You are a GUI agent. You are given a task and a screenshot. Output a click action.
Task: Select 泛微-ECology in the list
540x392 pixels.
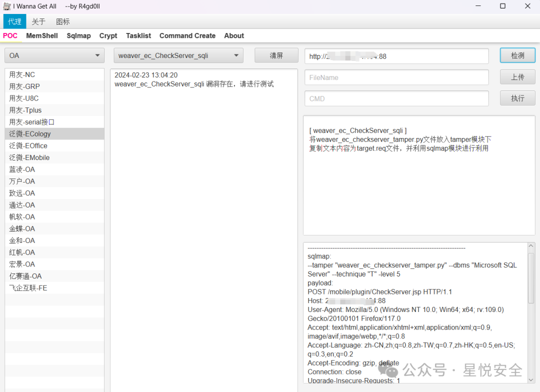point(54,134)
